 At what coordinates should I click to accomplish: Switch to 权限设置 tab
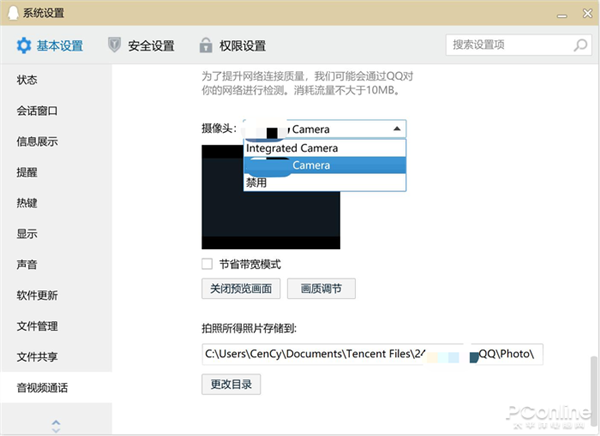[x=241, y=46]
